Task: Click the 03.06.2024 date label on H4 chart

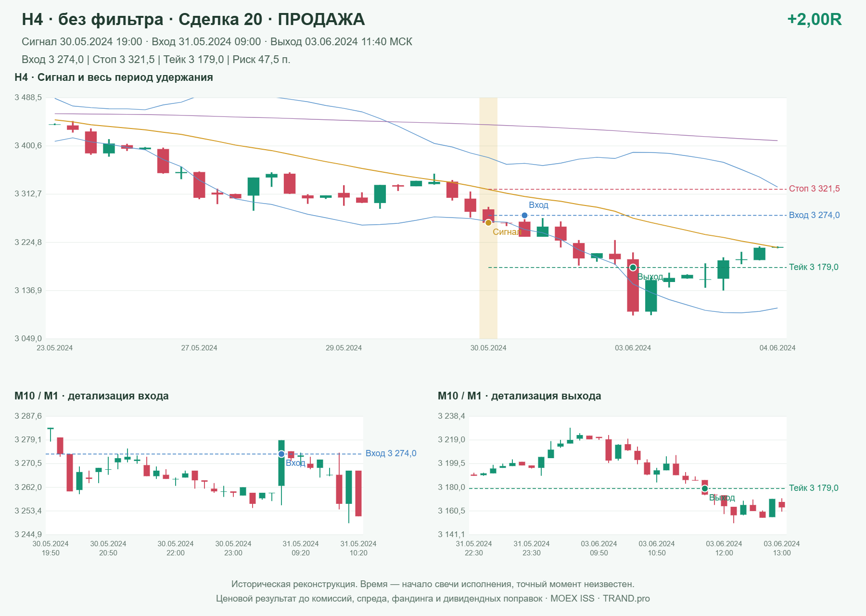Action: coord(633,348)
